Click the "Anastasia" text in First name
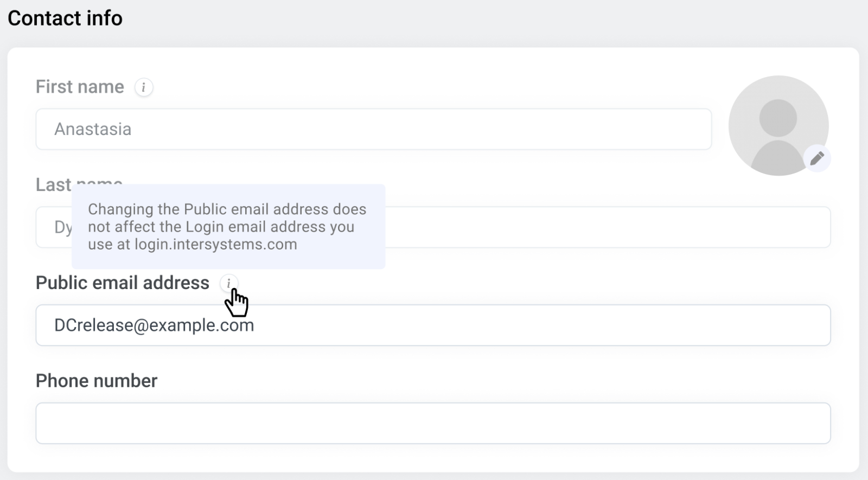Image resolution: width=868 pixels, height=480 pixels. (x=93, y=129)
